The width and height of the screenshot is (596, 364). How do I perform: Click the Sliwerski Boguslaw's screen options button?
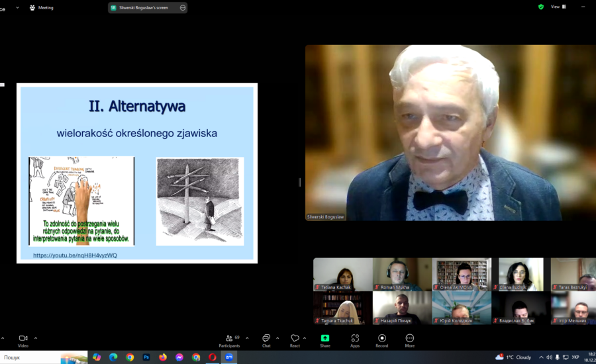(183, 7)
